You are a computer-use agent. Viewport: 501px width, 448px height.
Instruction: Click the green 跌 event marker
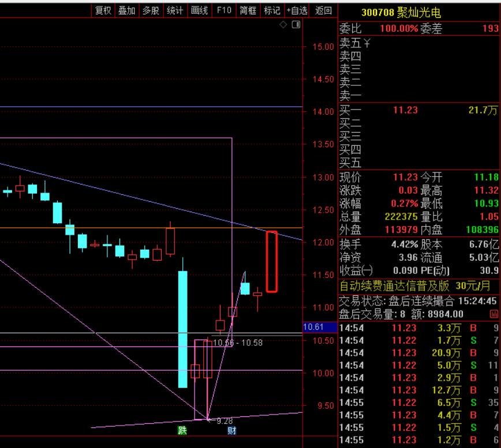pyautogui.click(x=182, y=431)
